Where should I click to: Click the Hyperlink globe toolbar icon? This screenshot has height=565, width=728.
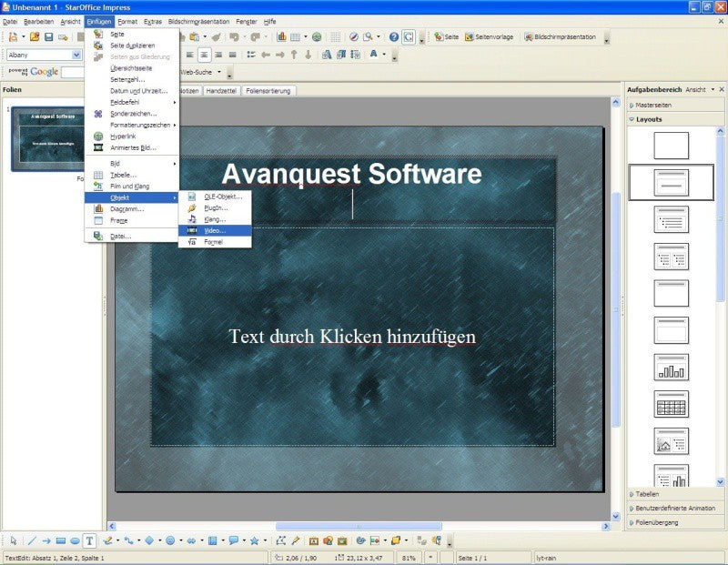317,36
